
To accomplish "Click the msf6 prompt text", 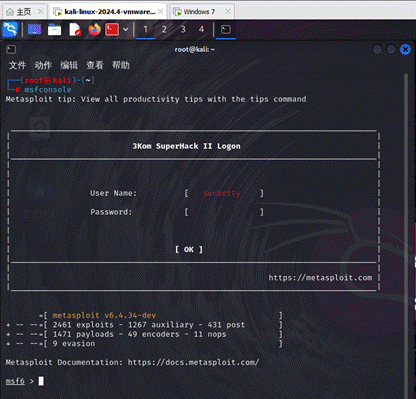I will (x=15, y=381).
